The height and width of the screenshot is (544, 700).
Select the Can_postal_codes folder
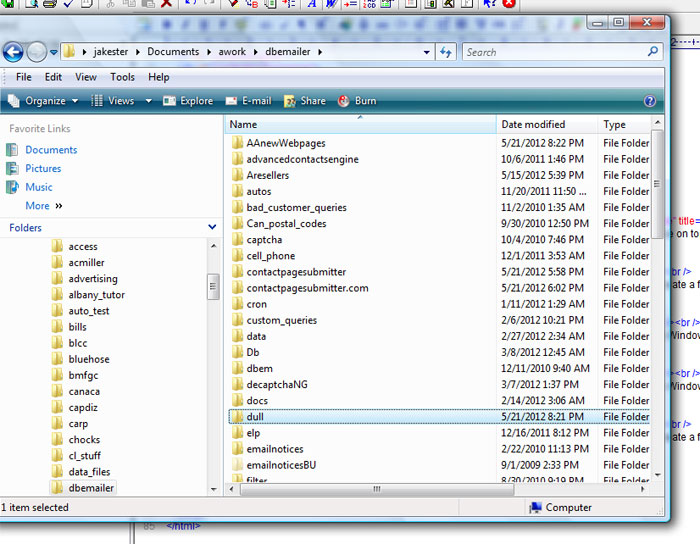pos(286,224)
